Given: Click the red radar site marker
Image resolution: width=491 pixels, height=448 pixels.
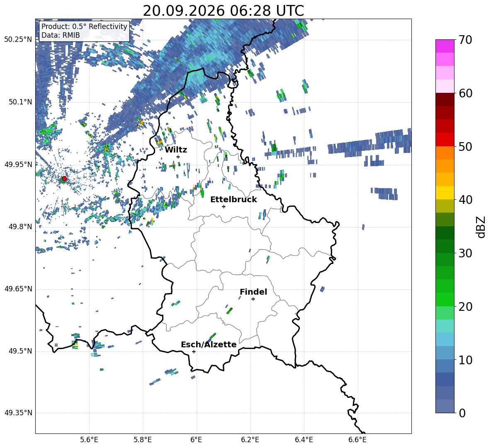Looking at the screenshot, I should (64, 178).
